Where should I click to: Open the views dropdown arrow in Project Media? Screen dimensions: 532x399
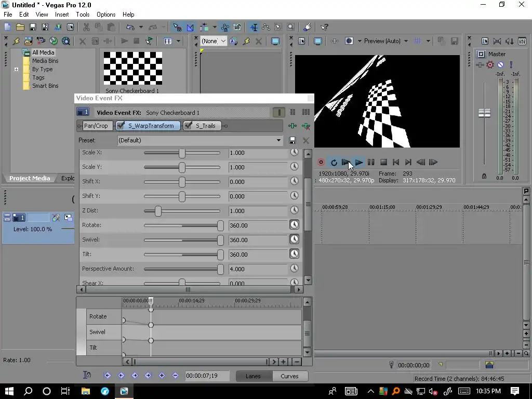pyautogui.click(x=178, y=41)
